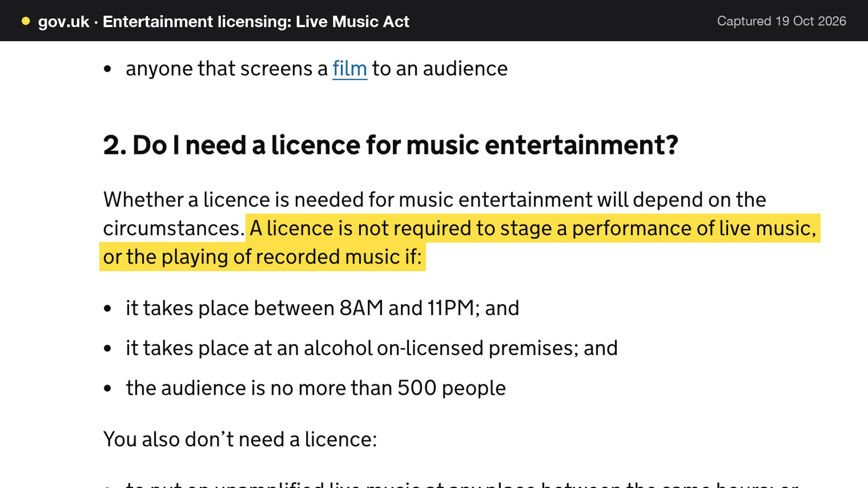Click the yellow dot in header bar
Image resolution: width=868 pixels, height=488 pixels.
25,21
